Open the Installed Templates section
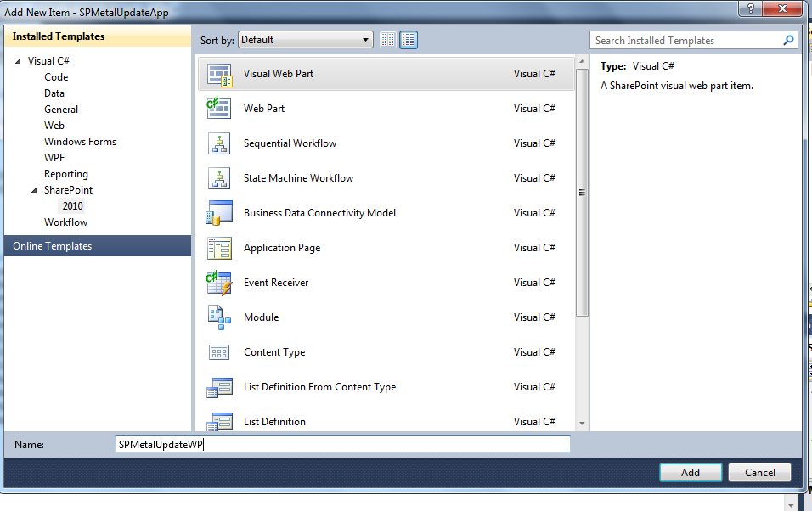The height and width of the screenshot is (511, 812). [x=98, y=36]
